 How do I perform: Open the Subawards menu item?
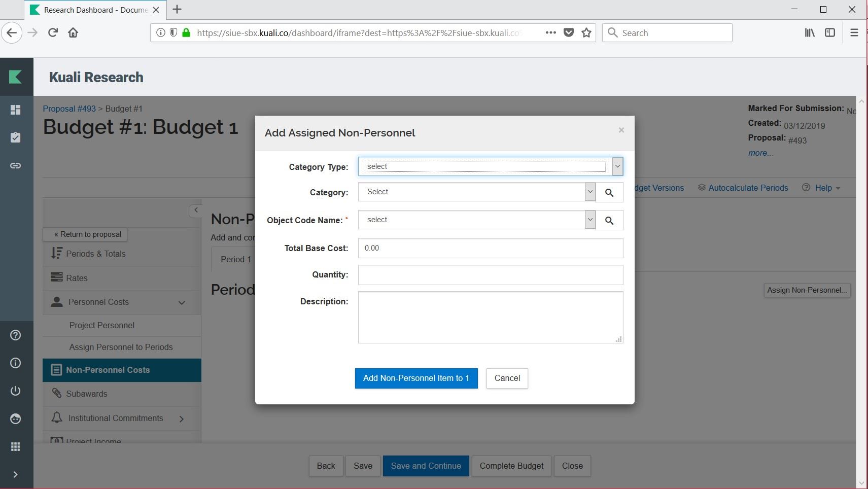click(87, 394)
